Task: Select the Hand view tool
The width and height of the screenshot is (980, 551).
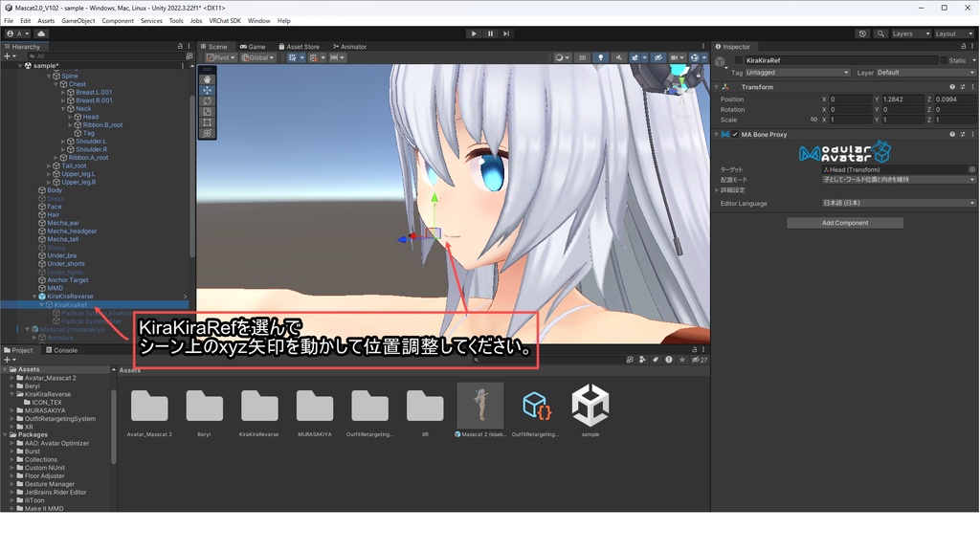Action: 207,79
